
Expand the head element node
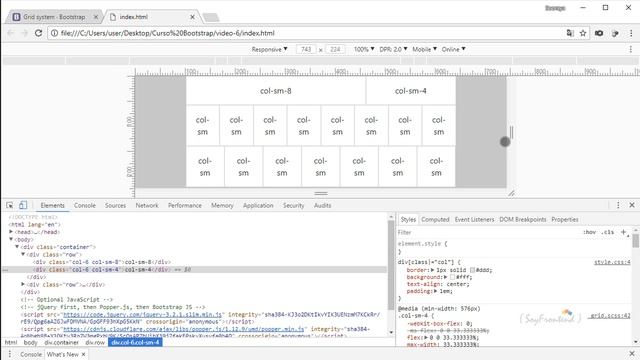tap(11, 232)
